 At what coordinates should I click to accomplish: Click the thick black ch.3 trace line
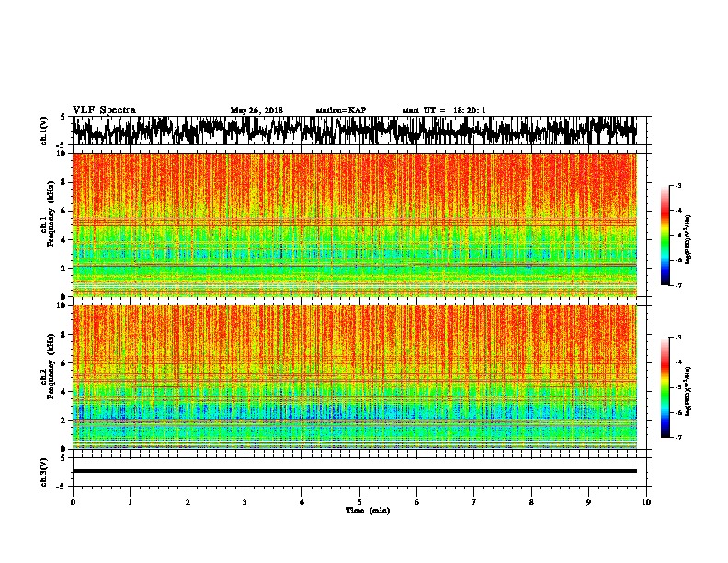click(x=354, y=471)
